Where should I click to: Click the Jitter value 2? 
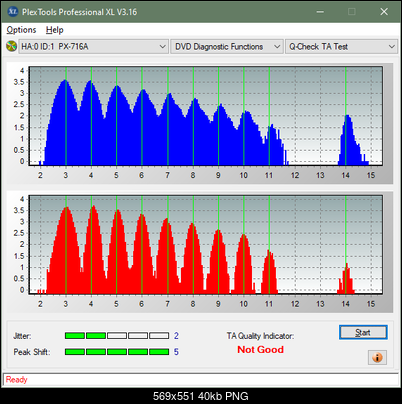(x=176, y=336)
